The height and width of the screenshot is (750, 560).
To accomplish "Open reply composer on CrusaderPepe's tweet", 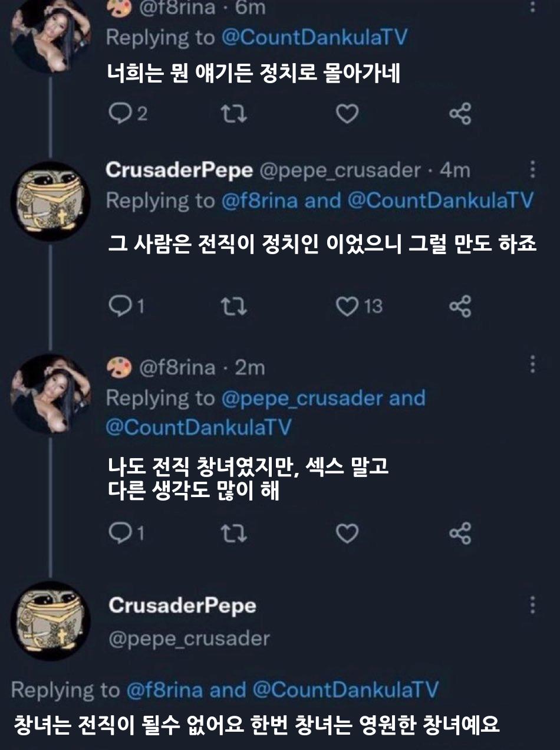I will (121, 306).
